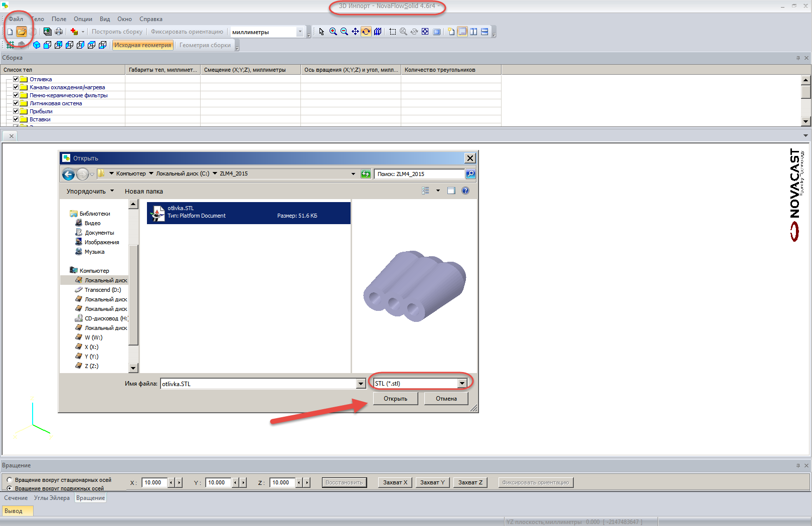Click the Сборка panel vertical scrollbar
The image size is (812, 526).
(x=806, y=100)
